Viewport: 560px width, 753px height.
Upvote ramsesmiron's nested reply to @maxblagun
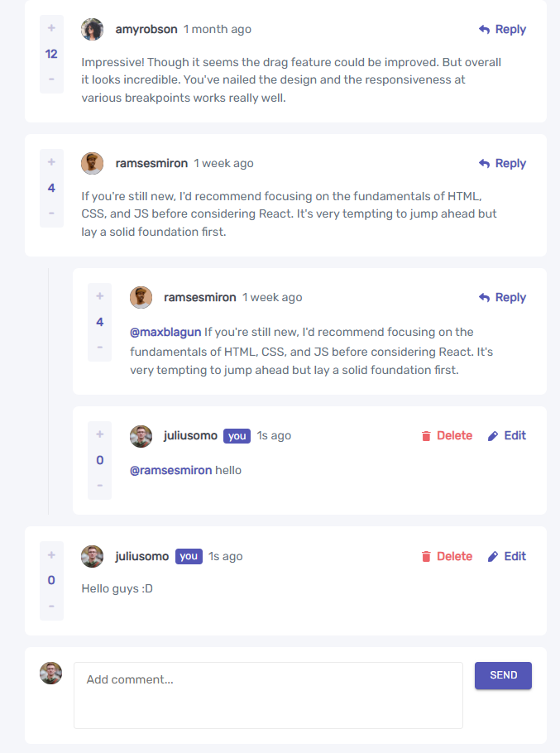click(x=100, y=296)
